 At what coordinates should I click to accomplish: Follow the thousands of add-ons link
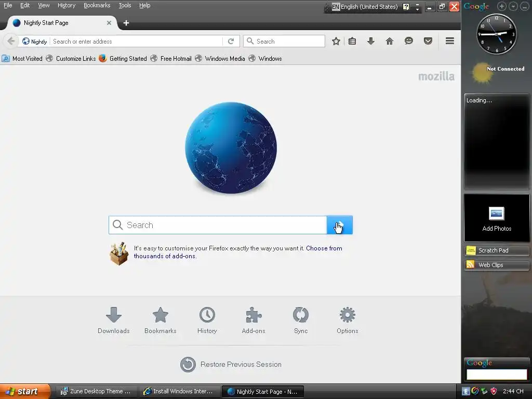point(165,256)
